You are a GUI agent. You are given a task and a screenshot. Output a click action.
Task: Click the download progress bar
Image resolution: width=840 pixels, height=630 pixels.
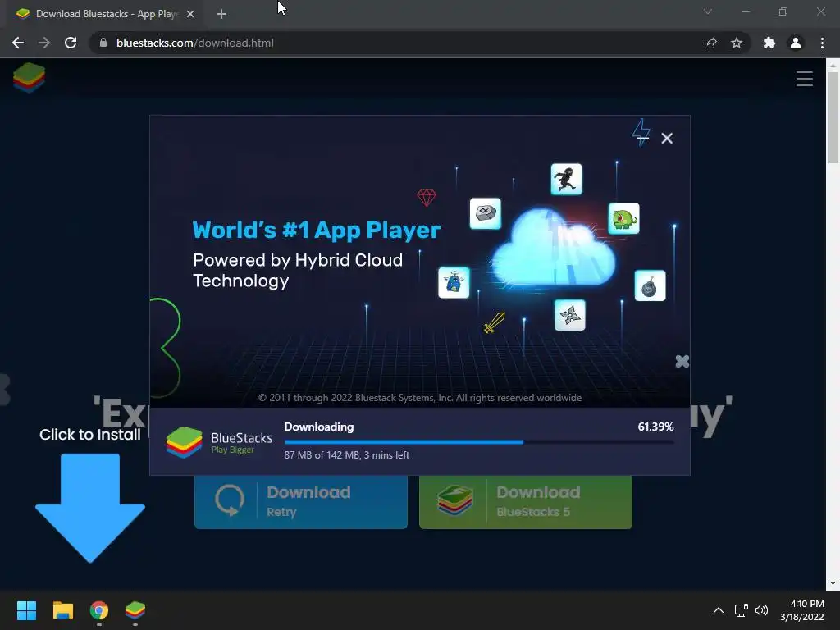pyautogui.click(x=479, y=442)
